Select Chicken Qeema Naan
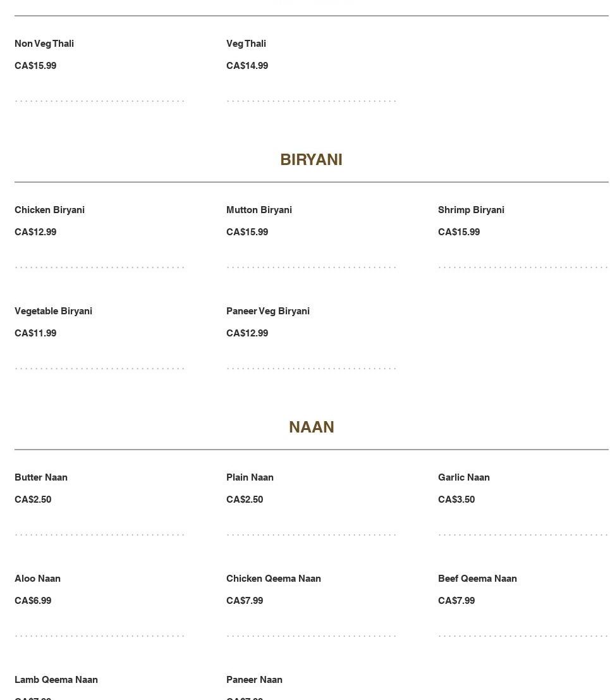This screenshot has width=610, height=700. coord(274,579)
